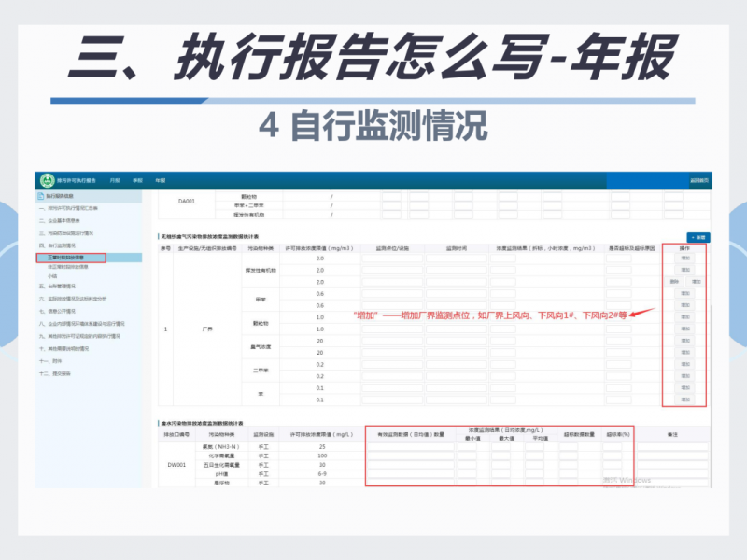Image resolution: width=747 pixels, height=560 pixels.
Task: Click 臭气浓度 pollutant cell
Action: 261,346
